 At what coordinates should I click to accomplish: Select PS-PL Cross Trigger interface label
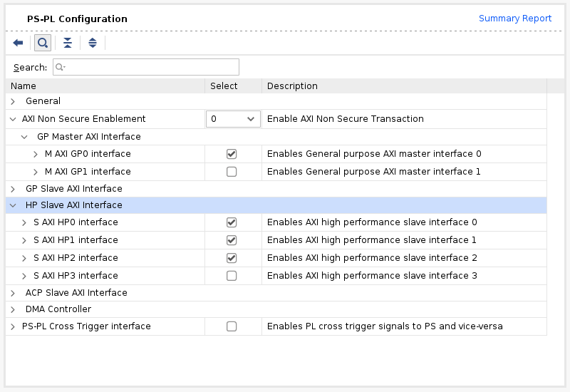pyautogui.click(x=86, y=326)
